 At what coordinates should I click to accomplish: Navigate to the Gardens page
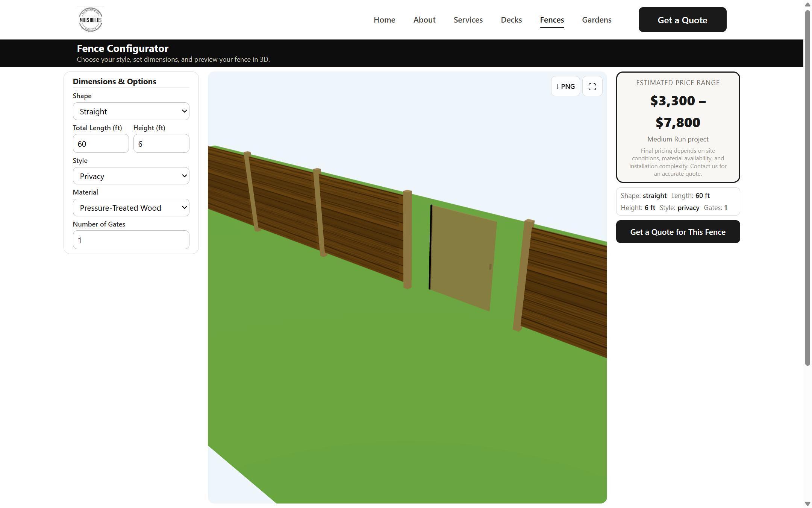click(597, 20)
